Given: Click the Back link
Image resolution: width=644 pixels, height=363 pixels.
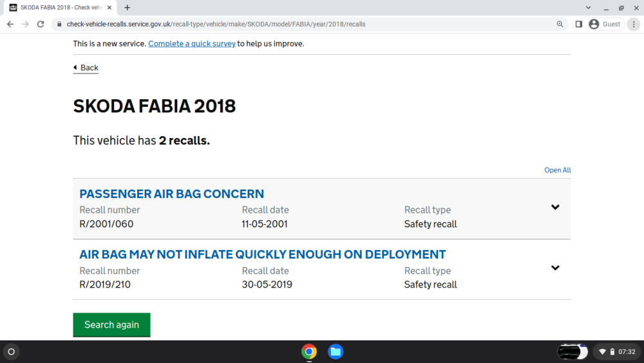Looking at the screenshot, I should (86, 68).
